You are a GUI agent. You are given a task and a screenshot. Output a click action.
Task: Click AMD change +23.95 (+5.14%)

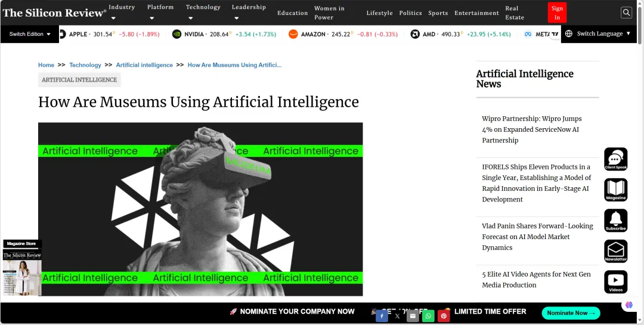[489, 34]
